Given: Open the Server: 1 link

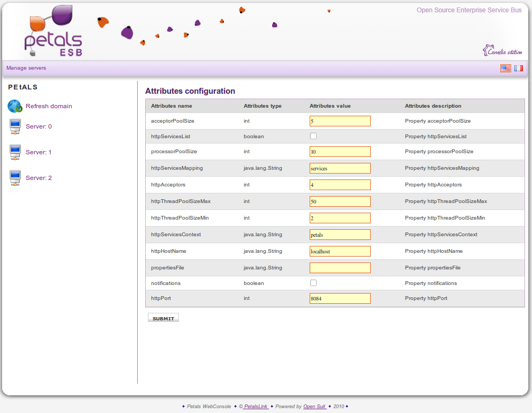Looking at the screenshot, I should [x=39, y=152].
